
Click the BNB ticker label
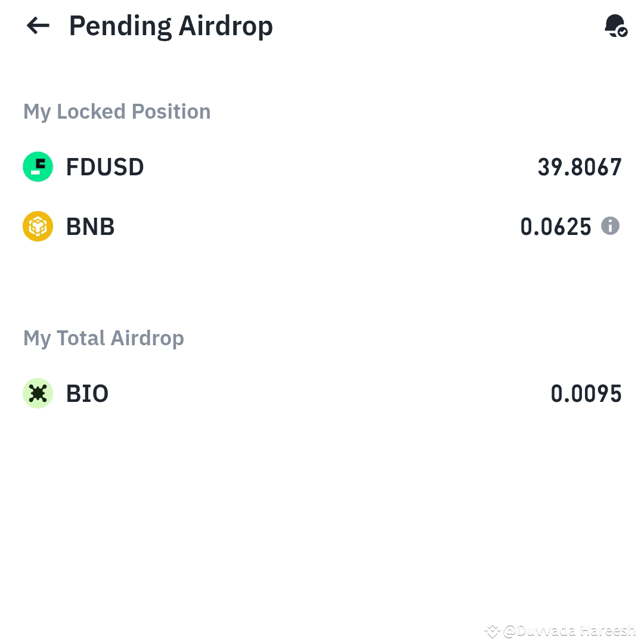(90, 227)
